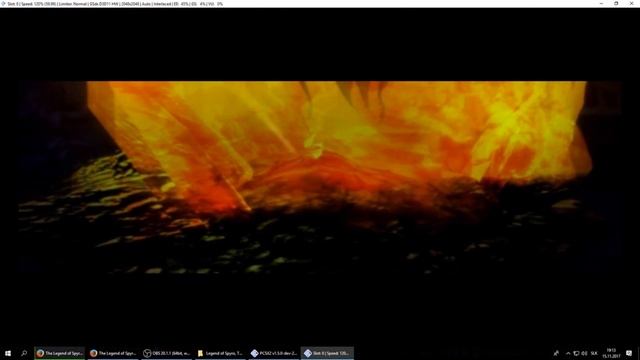Image resolution: width=640 pixels, height=360 pixels.
Task: Click the Show Desktop sliver on the taskbar
Action: tap(638, 353)
